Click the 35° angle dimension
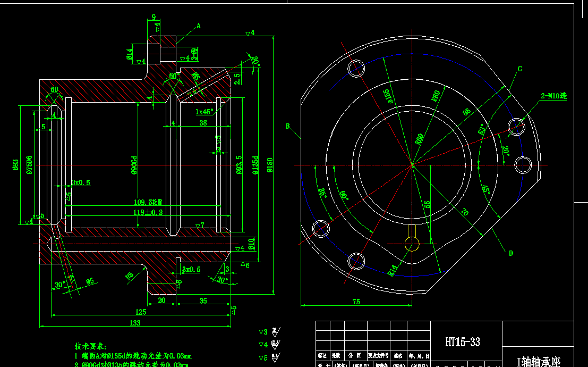588x367 pixels. [322, 194]
